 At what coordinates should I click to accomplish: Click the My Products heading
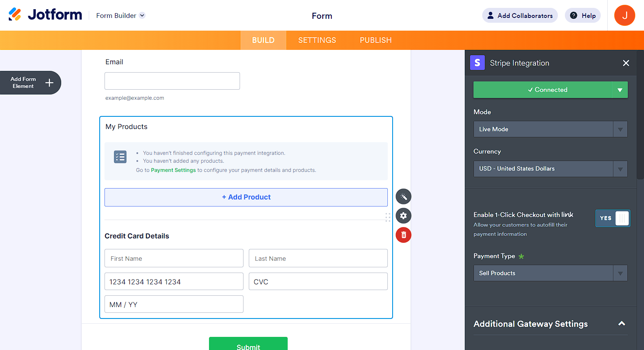(126, 127)
